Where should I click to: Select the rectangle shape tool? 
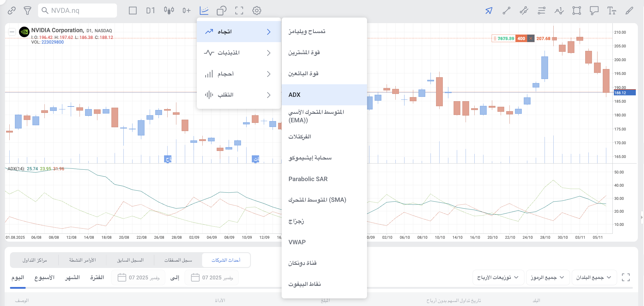click(576, 11)
